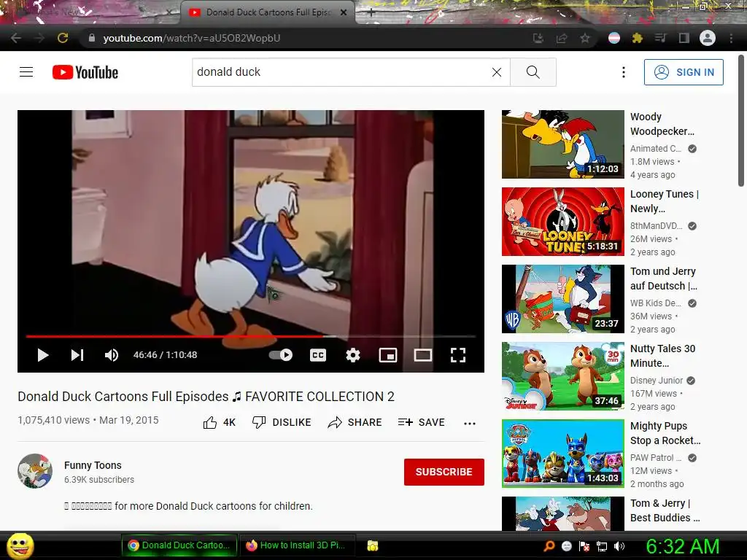
Task: Open the Paw Patrol Mighty Pups thumbnail
Action: coord(562,454)
